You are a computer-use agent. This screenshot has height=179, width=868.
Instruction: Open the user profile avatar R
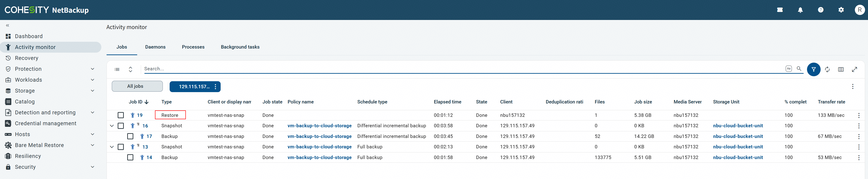point(860,10)
